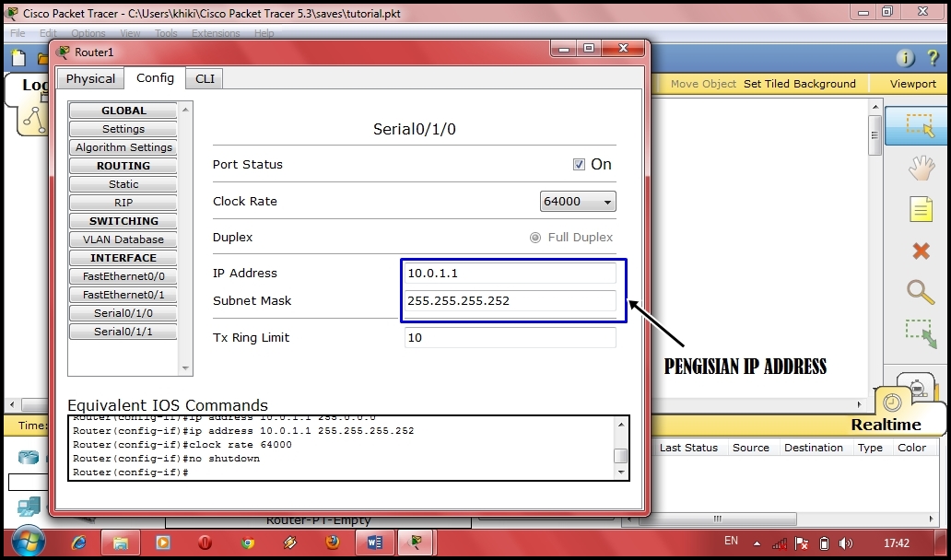Select the FastEthernet0/1 interface
Viewport: 951px width, 560px height.
click(123, 295)
